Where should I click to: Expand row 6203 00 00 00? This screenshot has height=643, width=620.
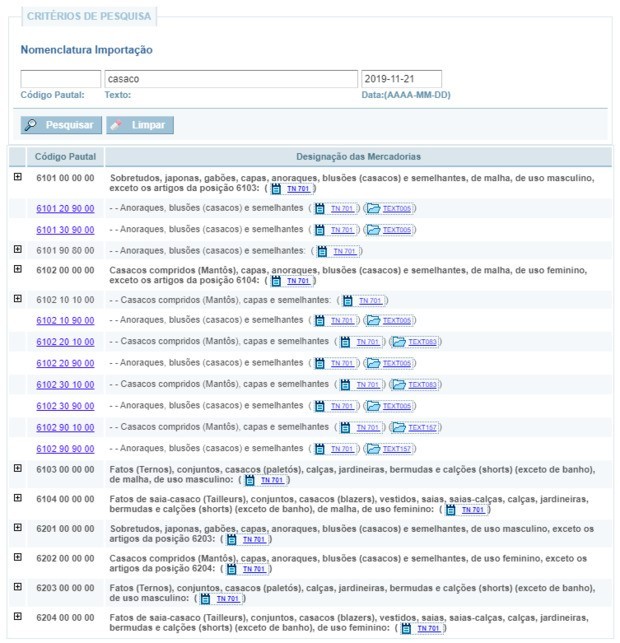18,586
